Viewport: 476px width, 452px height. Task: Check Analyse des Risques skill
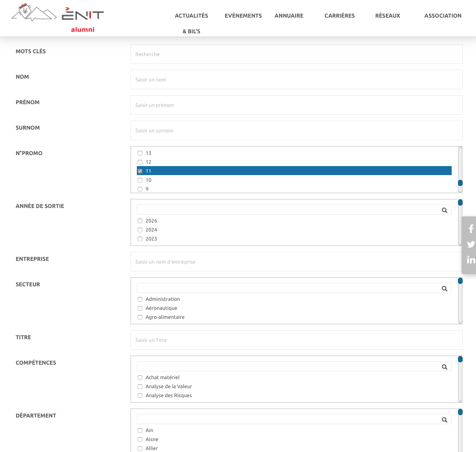click(140, 396)
